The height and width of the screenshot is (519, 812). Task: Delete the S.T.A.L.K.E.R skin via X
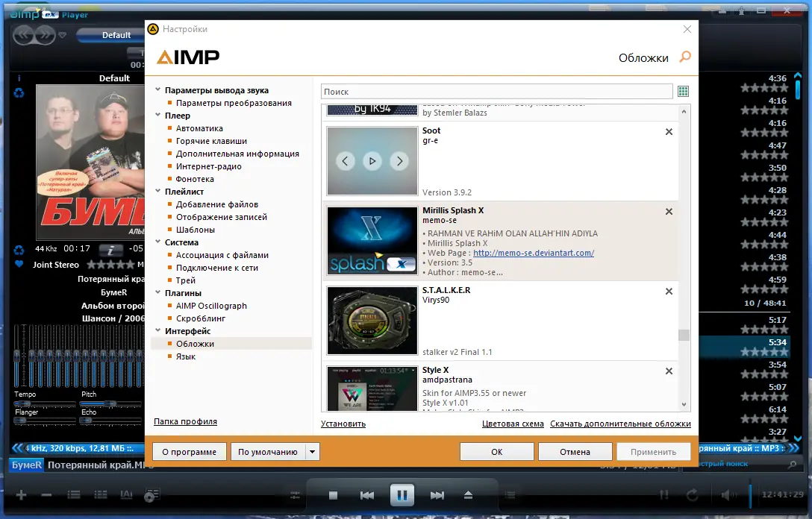click(x=669, y=292)
